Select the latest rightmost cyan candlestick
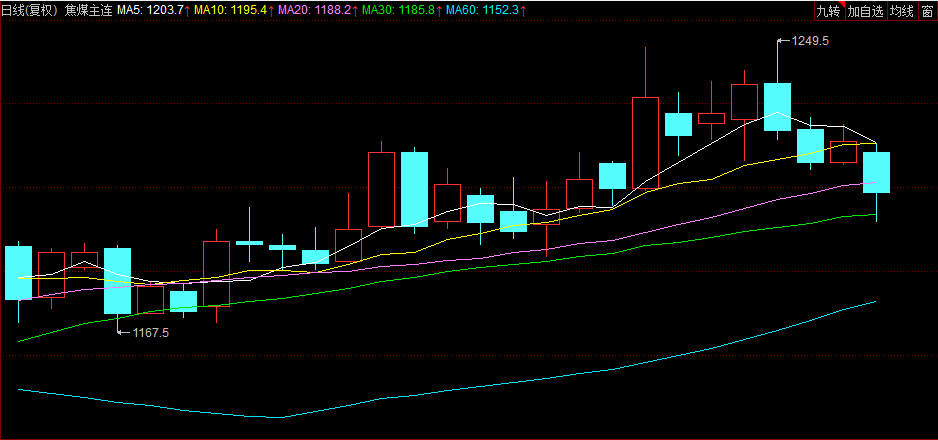The width and height of the screenshot is (938, 440). coord(876,173)
